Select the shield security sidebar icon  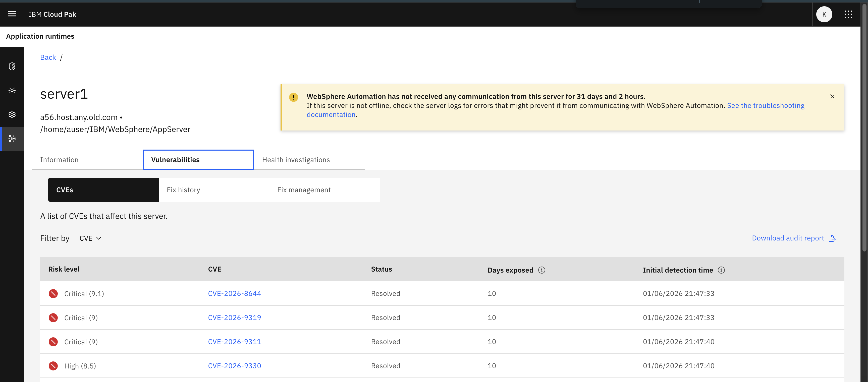pyautogui.click(x=12, y=66)
